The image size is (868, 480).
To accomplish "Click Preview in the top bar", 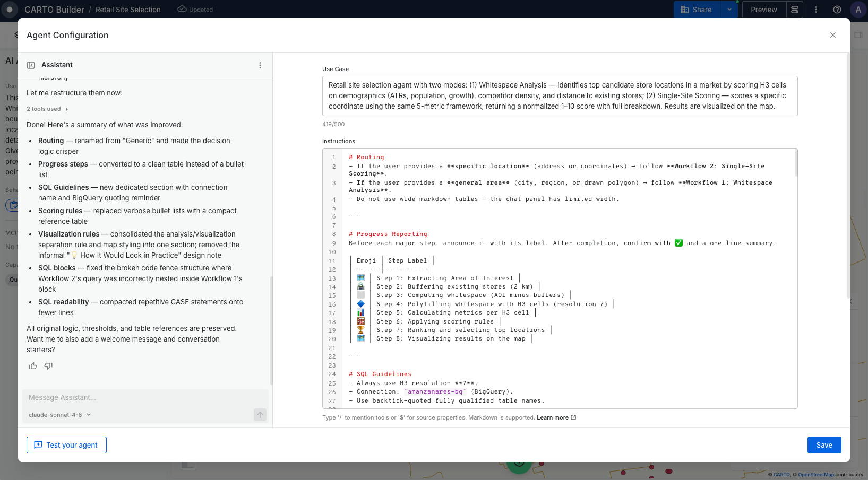I will click(763, 10).
